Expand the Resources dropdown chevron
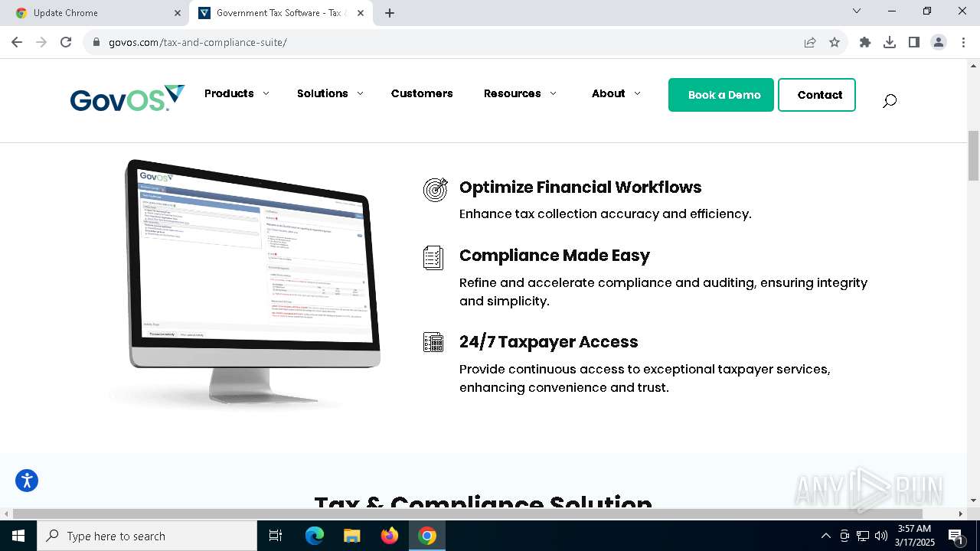980x551 pixels. 553,94
